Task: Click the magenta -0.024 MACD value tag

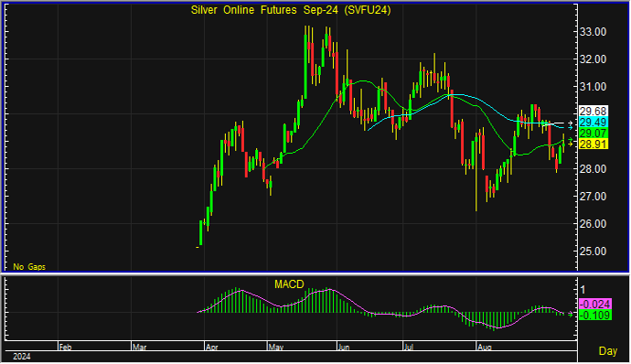Action: point(594,304)
